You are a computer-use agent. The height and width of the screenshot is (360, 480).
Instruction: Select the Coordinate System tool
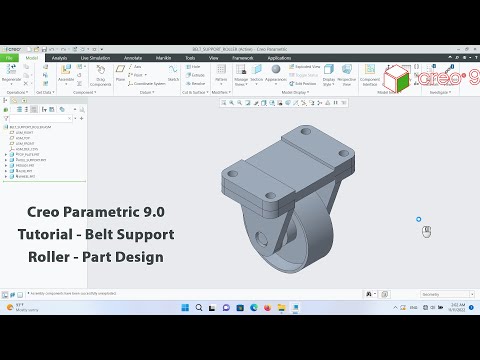147,83
